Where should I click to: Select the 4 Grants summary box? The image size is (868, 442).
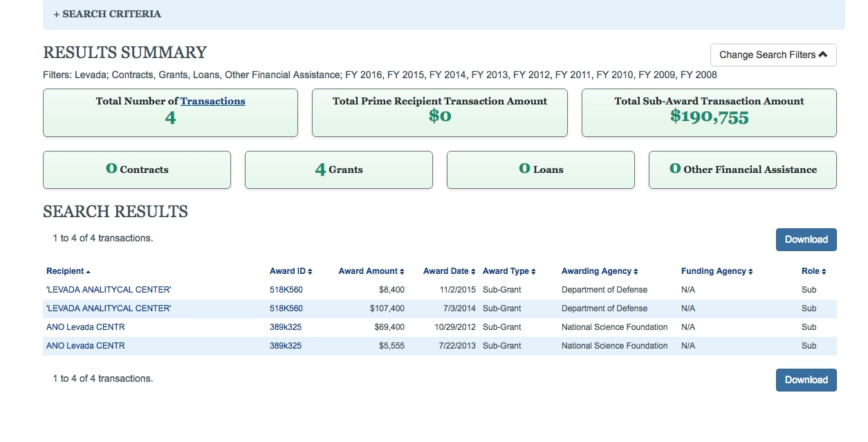338,169
